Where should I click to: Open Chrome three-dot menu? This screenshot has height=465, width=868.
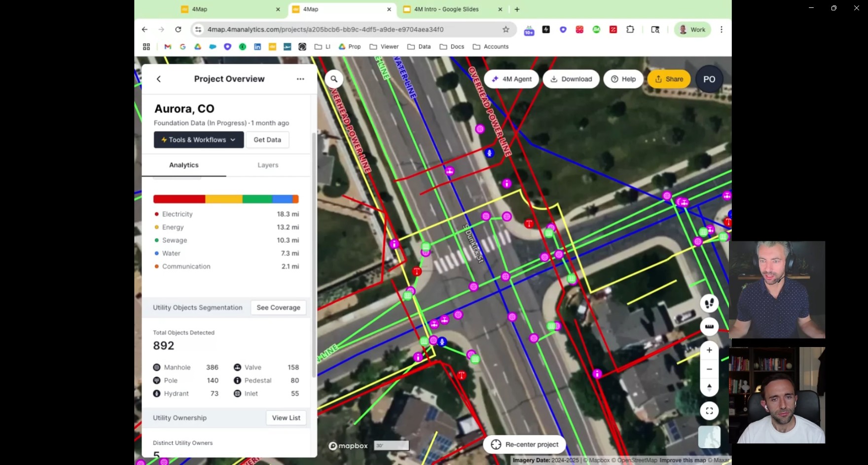coord(722,30)
